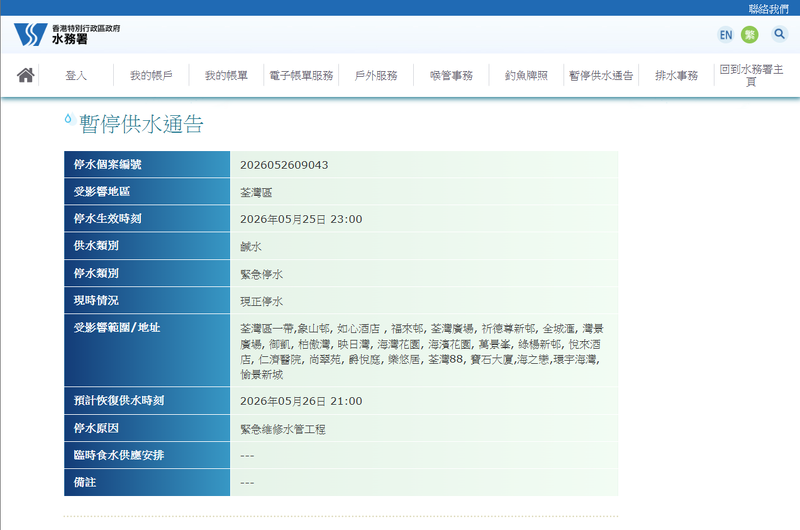Screen dimensions: 800x530
Task: Open the 登入 login menu item
Action: tap(76, 75)
